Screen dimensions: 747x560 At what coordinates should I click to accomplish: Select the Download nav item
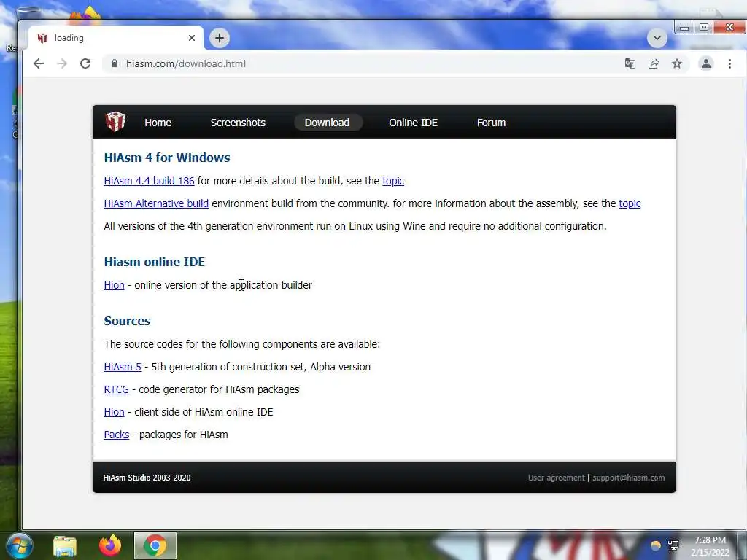[328, 122]
